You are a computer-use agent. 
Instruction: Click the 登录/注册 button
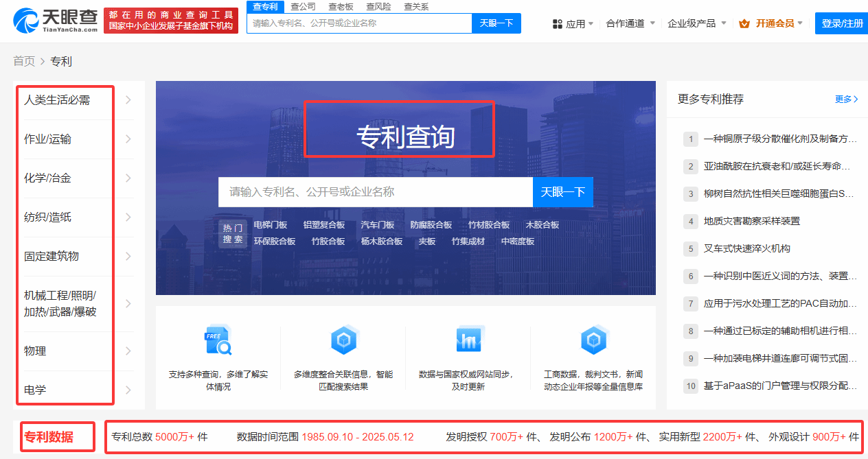[x=842, y=23]
